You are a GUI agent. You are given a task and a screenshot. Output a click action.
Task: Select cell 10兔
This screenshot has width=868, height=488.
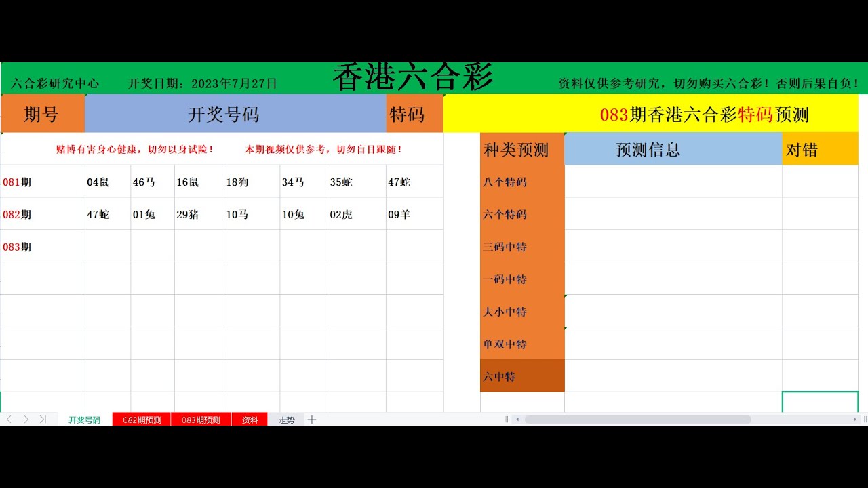click(304, 214)
